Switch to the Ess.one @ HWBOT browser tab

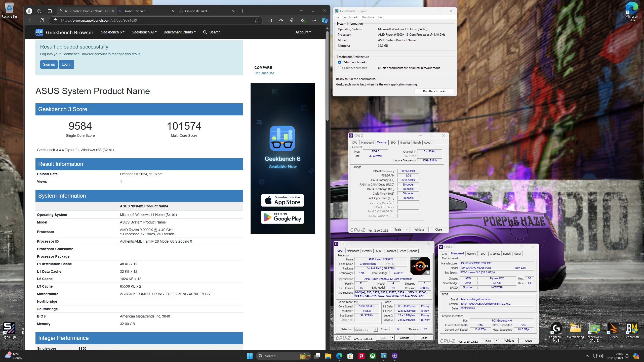click(206, 11)
